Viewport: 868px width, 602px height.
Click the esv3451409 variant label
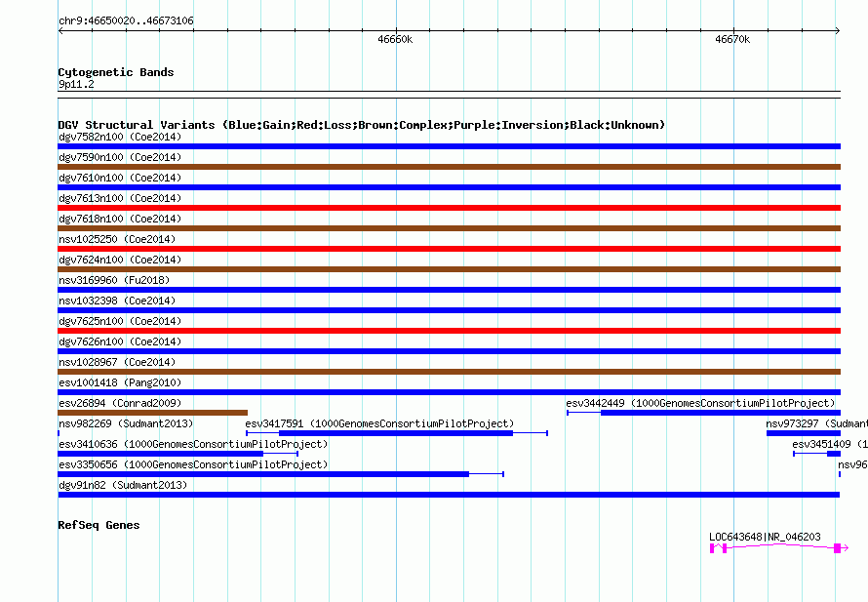pyautogui.click(x=830, y=444)
